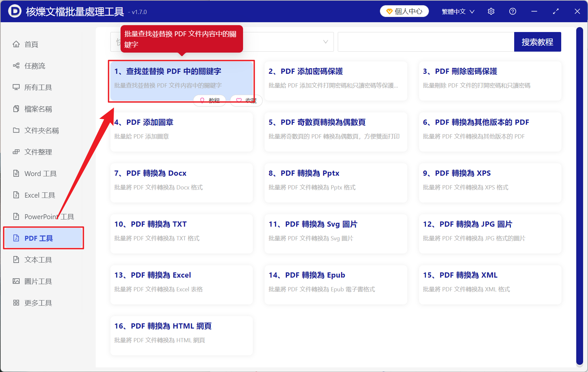Open 個人中心 personal center
This screenshot has height=372, width=588.
click(x=404, y=11)
